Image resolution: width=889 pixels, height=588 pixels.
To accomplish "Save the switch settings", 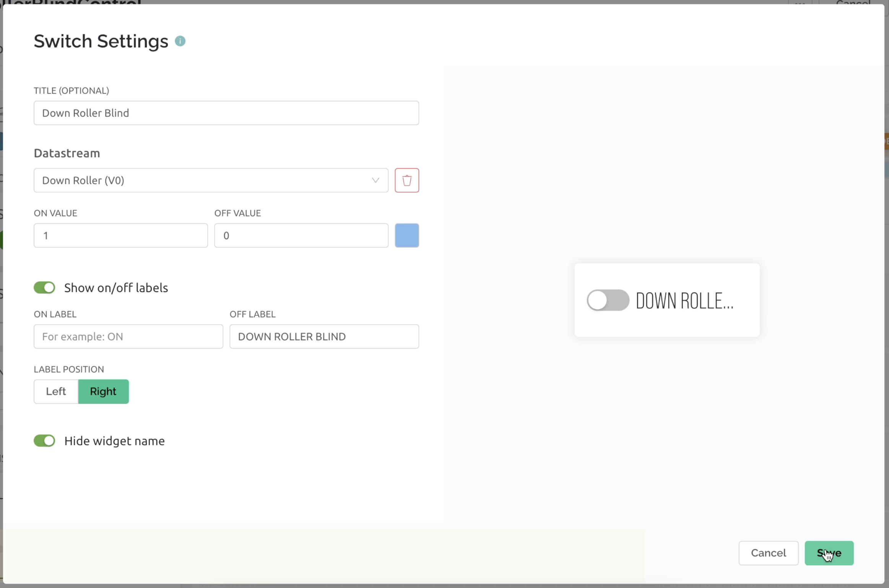I will 829,553.
